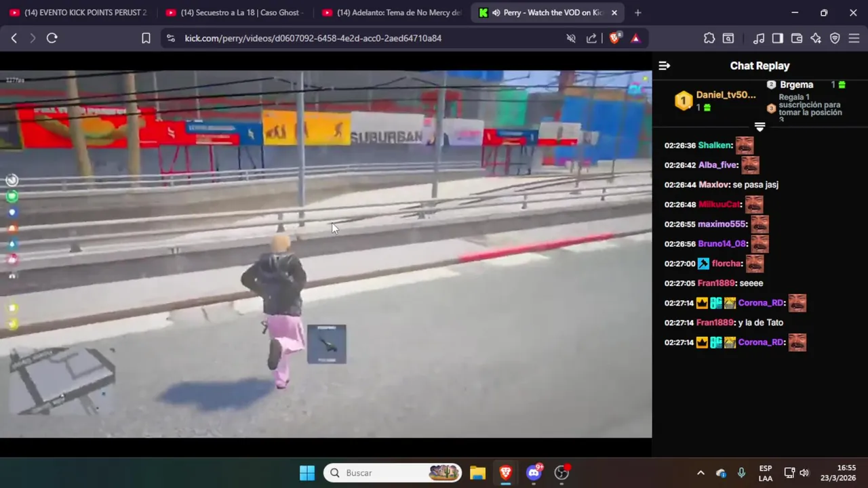This screenshot has width=868, height=488.
Task: Open Brgema second place gifter
Action: coord(796,85)
